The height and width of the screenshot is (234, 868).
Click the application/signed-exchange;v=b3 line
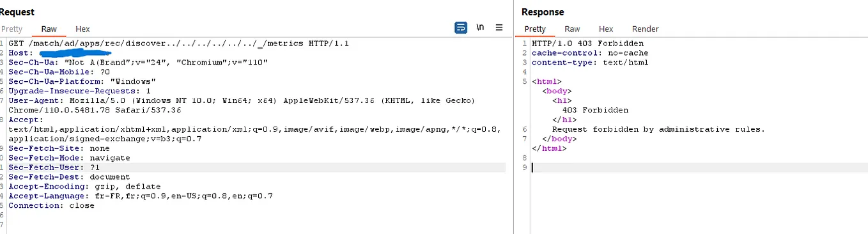click(x=106, y=139)
